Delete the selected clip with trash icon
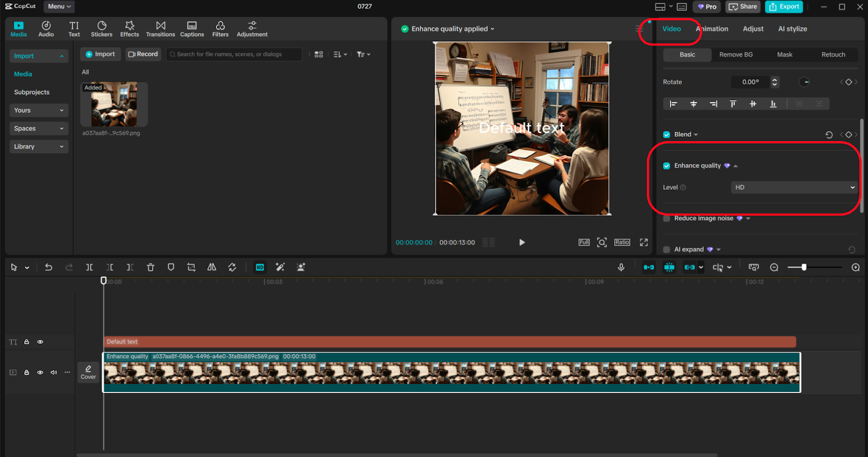The image size is (868, 457). point(151,267)
